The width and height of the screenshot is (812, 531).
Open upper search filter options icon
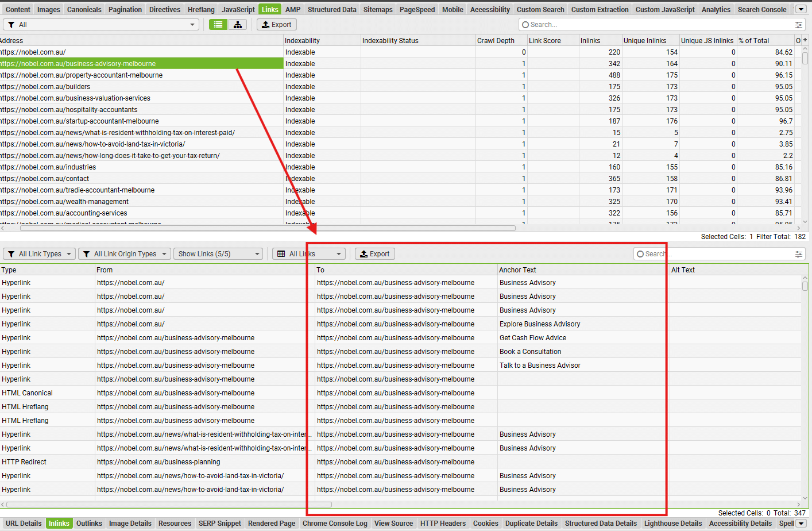pyautogui.click(x=798, y=25)
